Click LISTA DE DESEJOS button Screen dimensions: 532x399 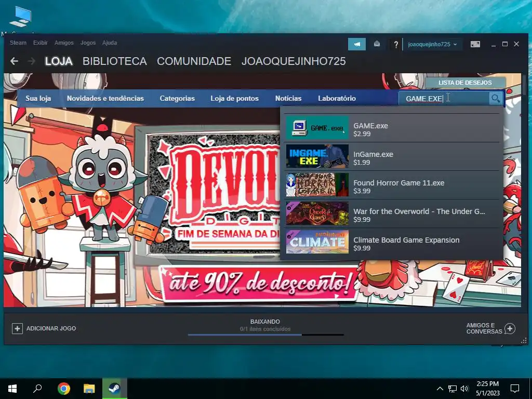pos(465,83)
